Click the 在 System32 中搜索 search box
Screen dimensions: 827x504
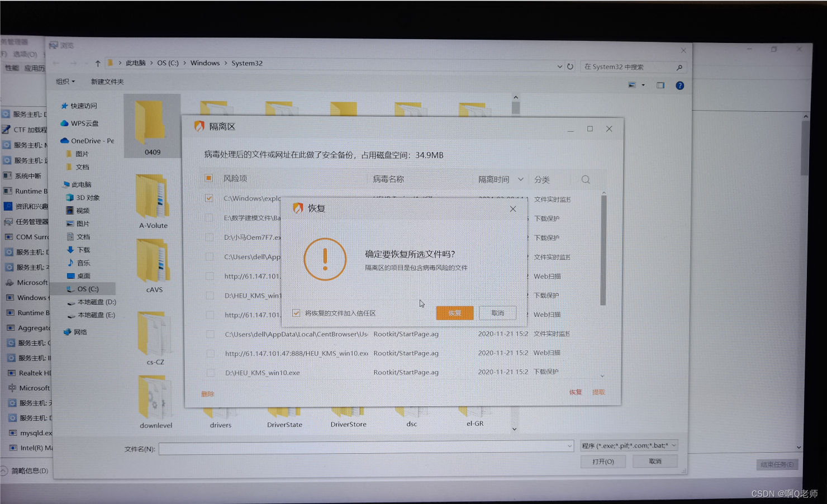pyautogui.click(x=633, y=67)
